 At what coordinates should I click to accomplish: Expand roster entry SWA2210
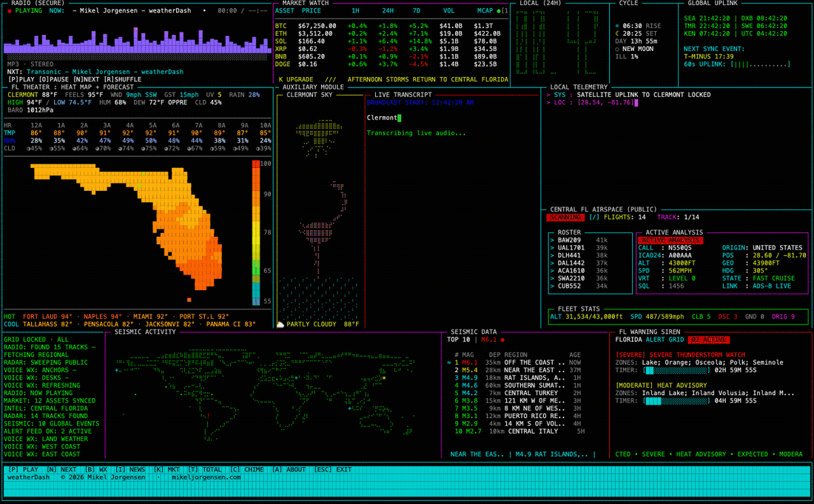(x=579, y=279)
